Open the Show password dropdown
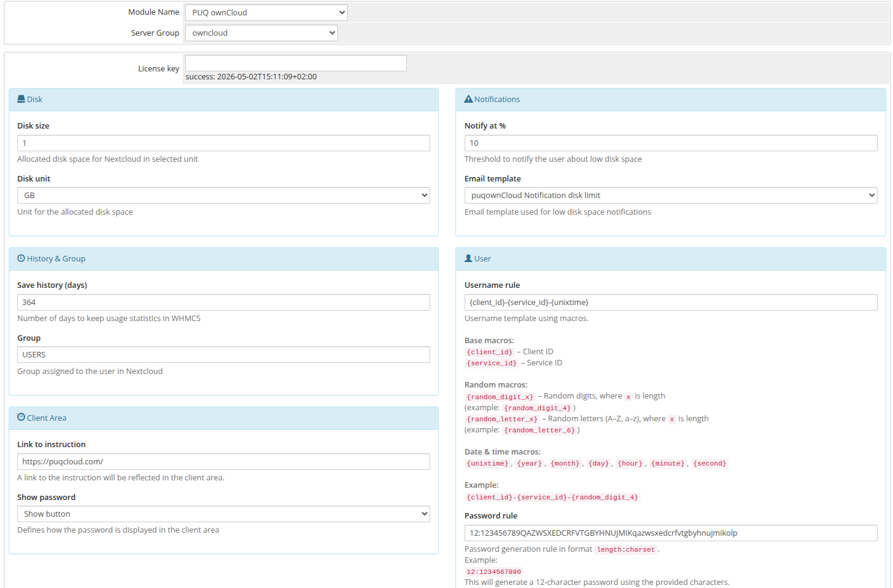Viewport: 893px width, 588px height. [x=223, y=514]
